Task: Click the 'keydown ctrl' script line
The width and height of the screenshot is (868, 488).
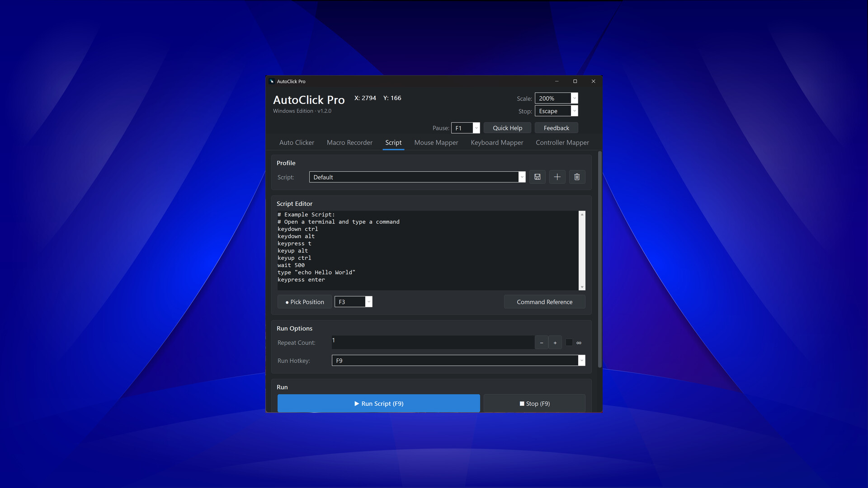Action: (x=298, y=229)
